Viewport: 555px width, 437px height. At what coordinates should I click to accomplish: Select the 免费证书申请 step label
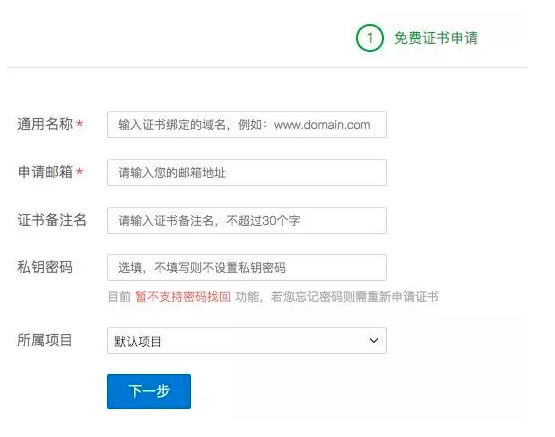click(x=436, y=38)
